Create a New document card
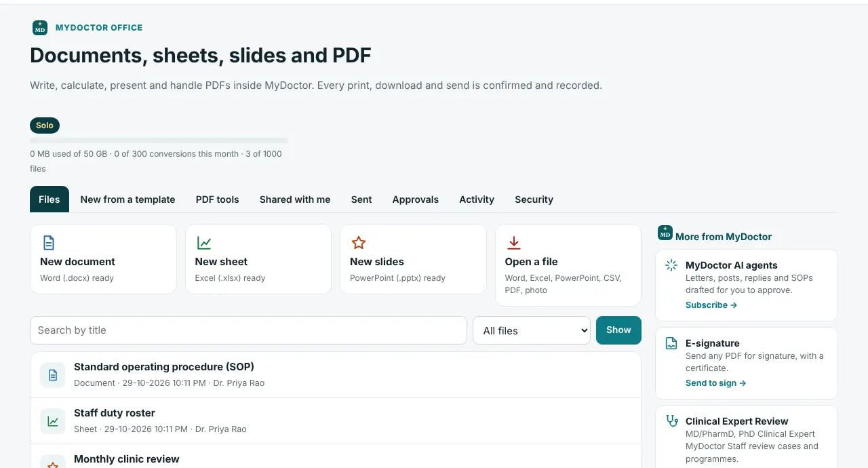This screenshot has height=468, width=868. coord(104,259)
